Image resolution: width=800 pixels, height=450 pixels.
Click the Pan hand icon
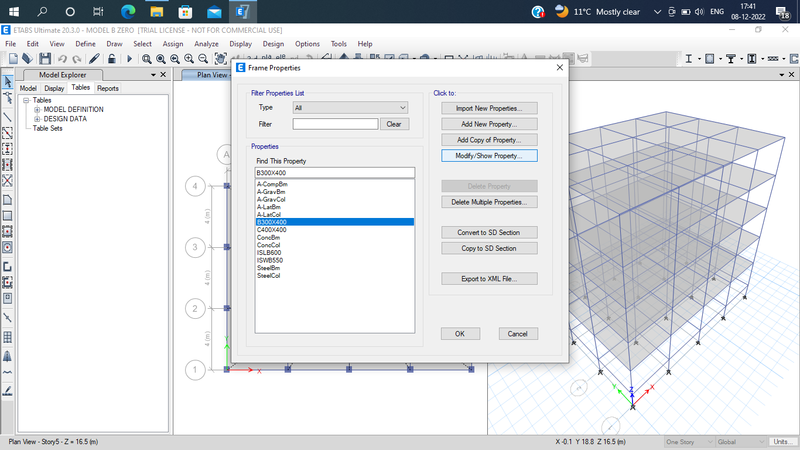(220, 59)
